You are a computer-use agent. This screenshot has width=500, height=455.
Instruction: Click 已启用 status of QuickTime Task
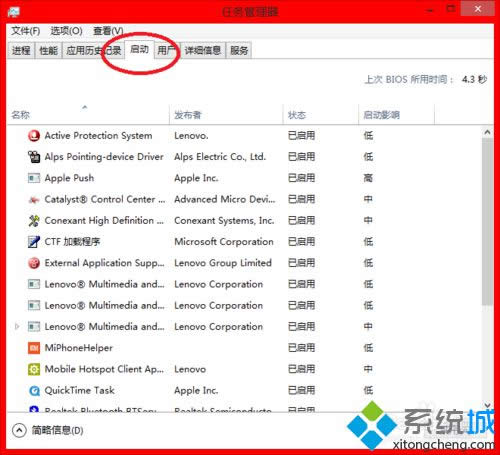301,390
